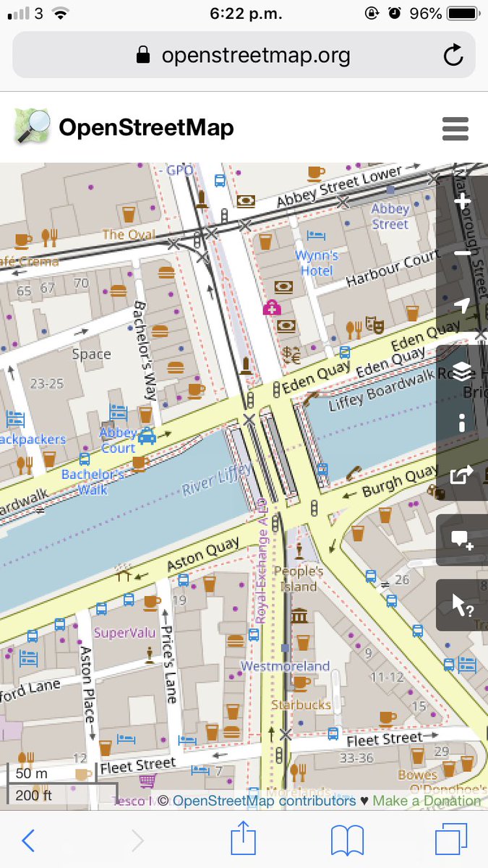Tap the pink pharmacy icon
Image resolution: width=488 pixels, height=868 pixels.
pos(272,307)
